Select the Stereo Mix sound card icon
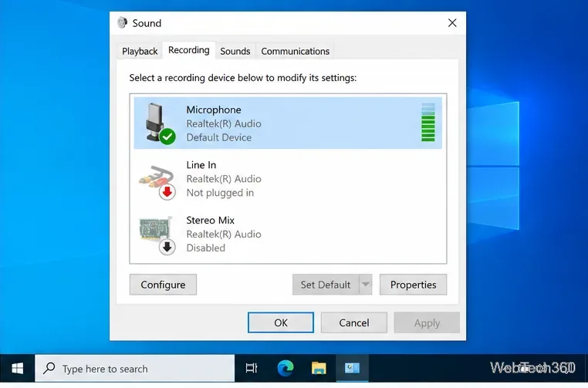The width and height of the screenshot is (588, 388). [x=157, y=235]
